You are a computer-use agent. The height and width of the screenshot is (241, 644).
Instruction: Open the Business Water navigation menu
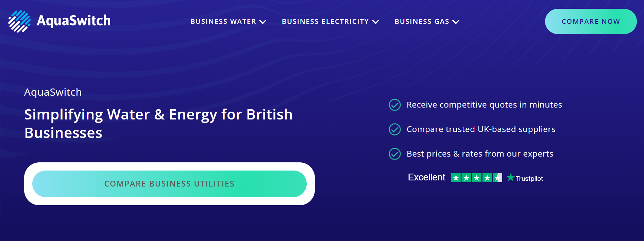(x=223, y=21)
